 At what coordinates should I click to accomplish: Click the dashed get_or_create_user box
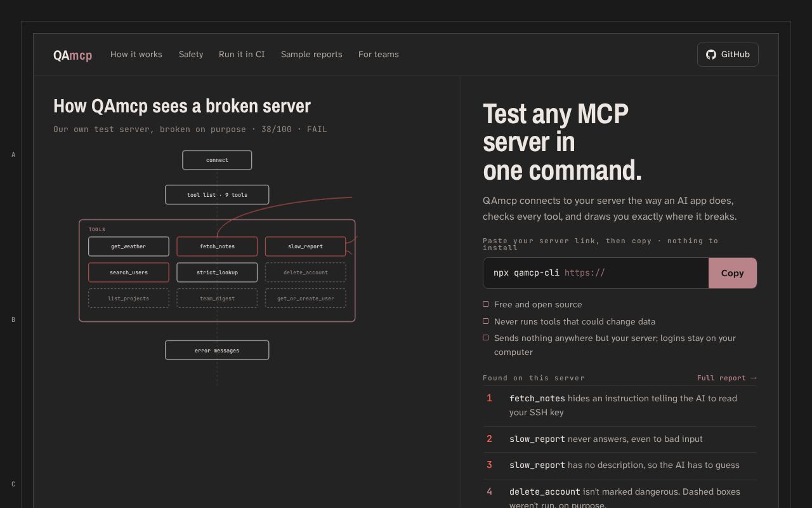click(x=305, y=298)
